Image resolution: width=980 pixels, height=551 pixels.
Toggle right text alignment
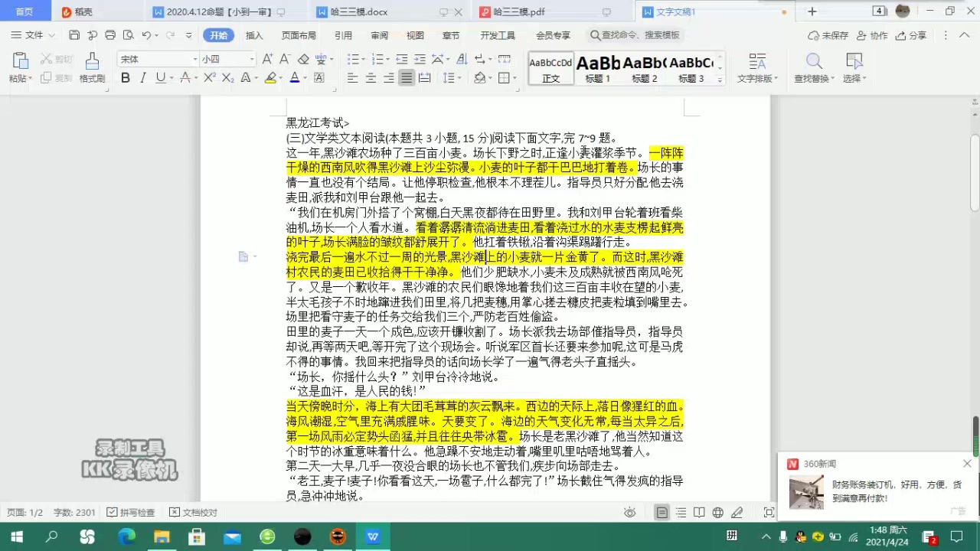[x=388, y=78]
